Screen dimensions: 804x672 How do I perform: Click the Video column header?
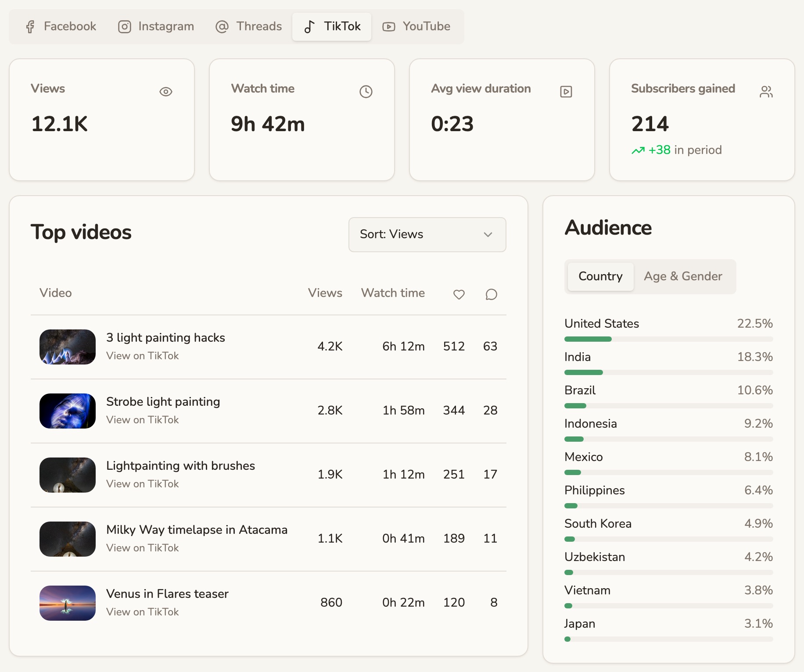pyautogui.click(x=56, y=293)
